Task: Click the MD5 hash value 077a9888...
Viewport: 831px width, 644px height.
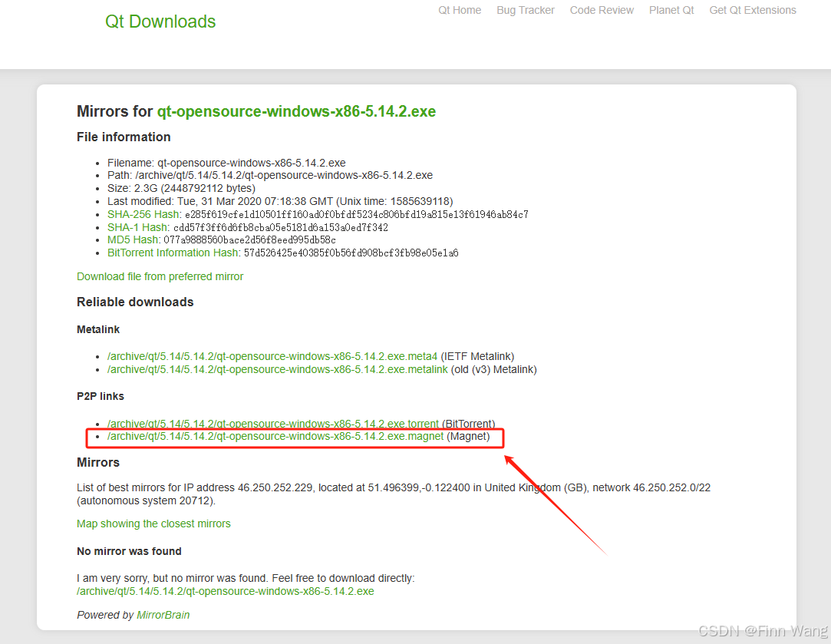Action: point(249,240)
